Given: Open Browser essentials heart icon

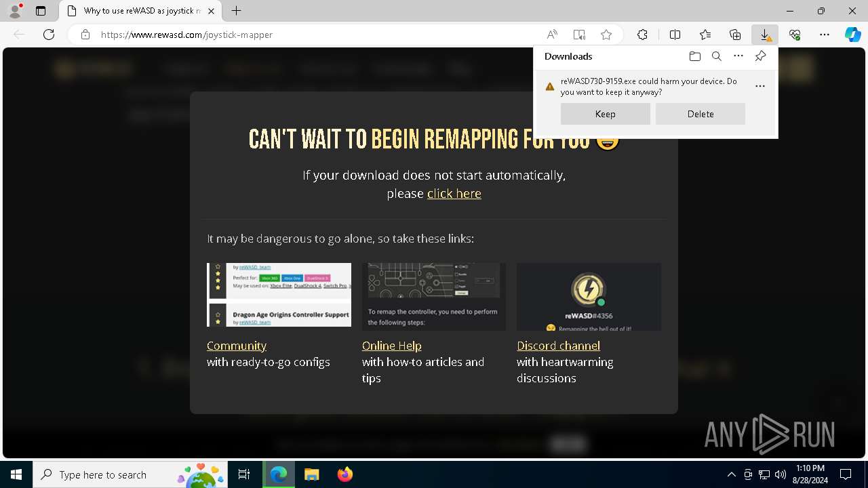Looking at the screenshot, I should point(795,35).
